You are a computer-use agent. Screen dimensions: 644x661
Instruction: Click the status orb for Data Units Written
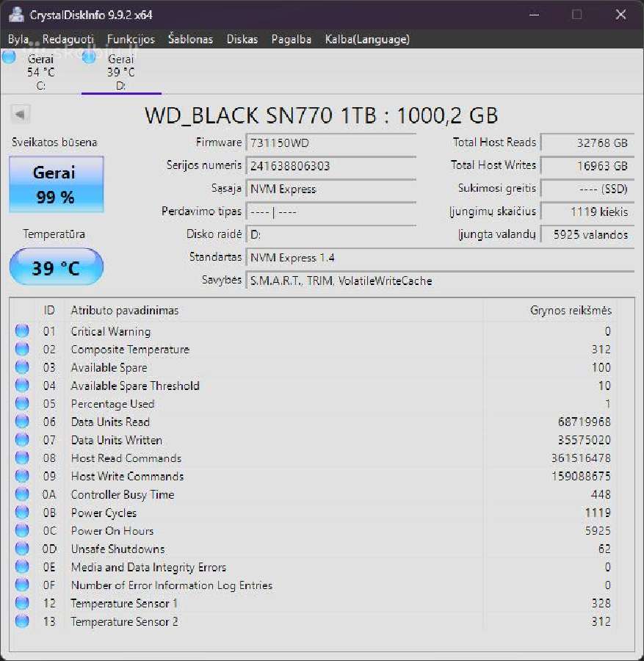(22, 440)
